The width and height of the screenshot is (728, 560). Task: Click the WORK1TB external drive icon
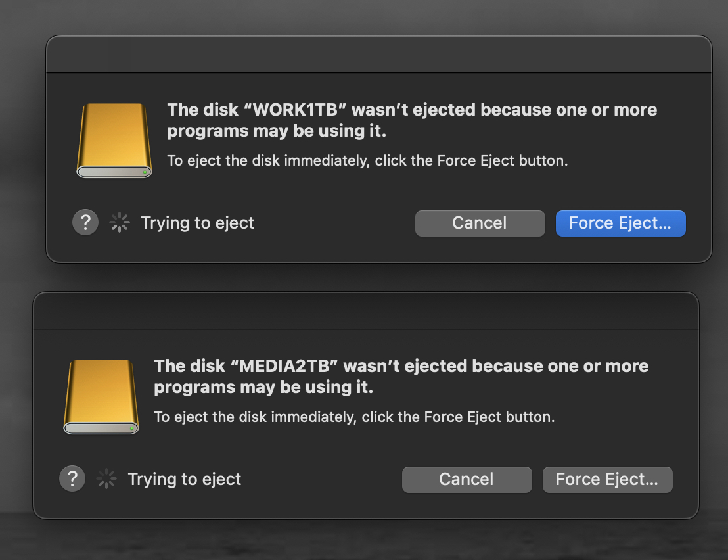click(114, 141)
